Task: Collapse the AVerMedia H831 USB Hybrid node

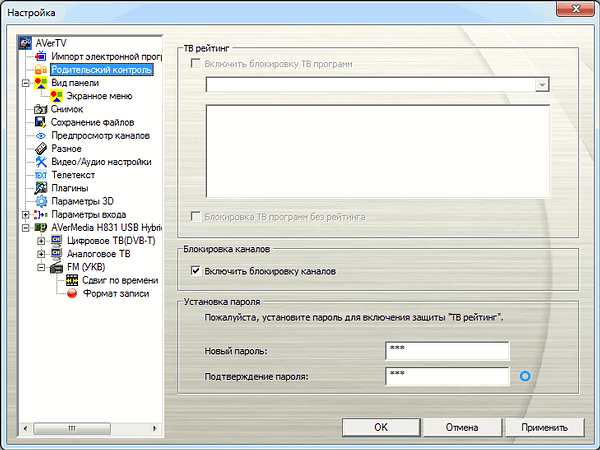Action: (x=26, y=228)
